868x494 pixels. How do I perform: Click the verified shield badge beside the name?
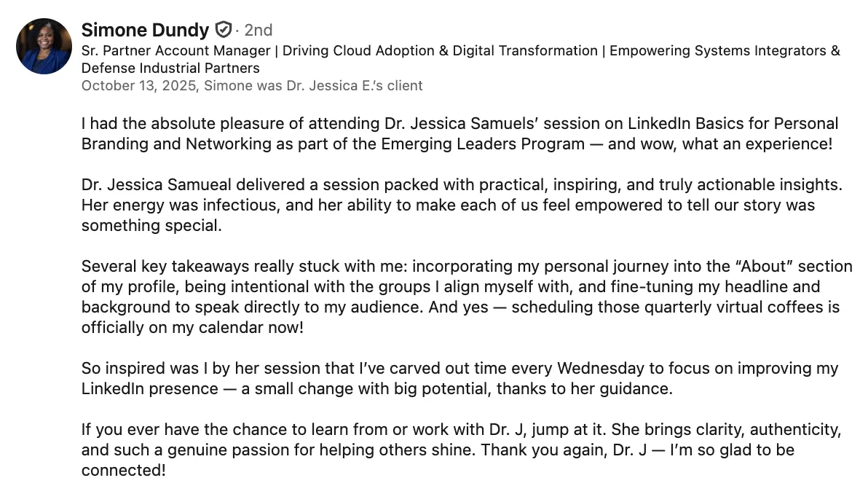pyautogui.click(x=223, y=29)
